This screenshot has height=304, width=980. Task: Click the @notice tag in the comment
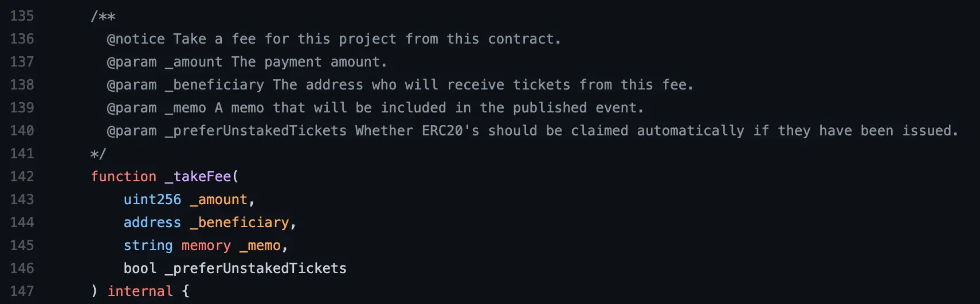[x=136, y=39]
